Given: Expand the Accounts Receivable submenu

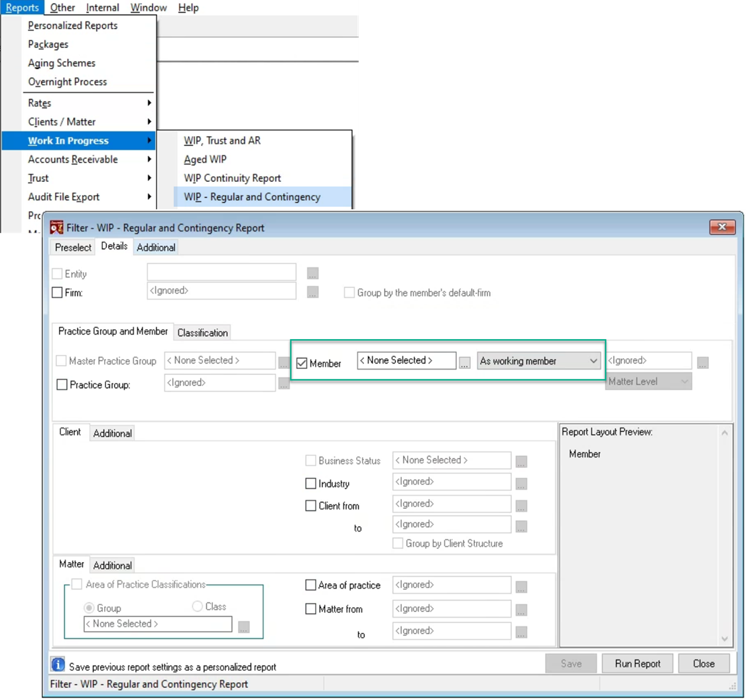Looking at the screenshot, I should pyautogui.click(x=88, y=159).
